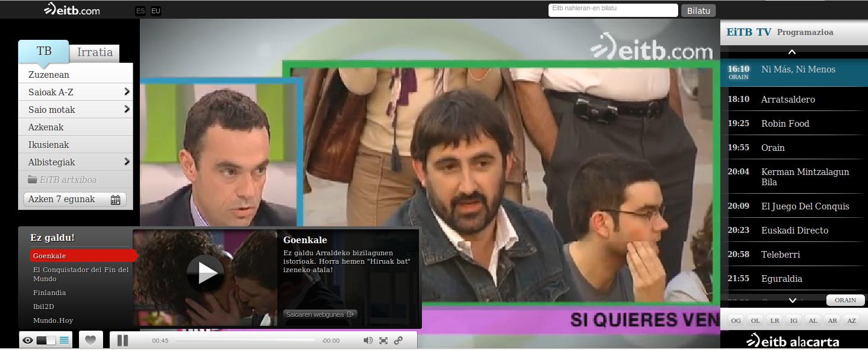Click the eitb.com logo in header
Viewport: 868px width, 350px height.
point(72,9)
